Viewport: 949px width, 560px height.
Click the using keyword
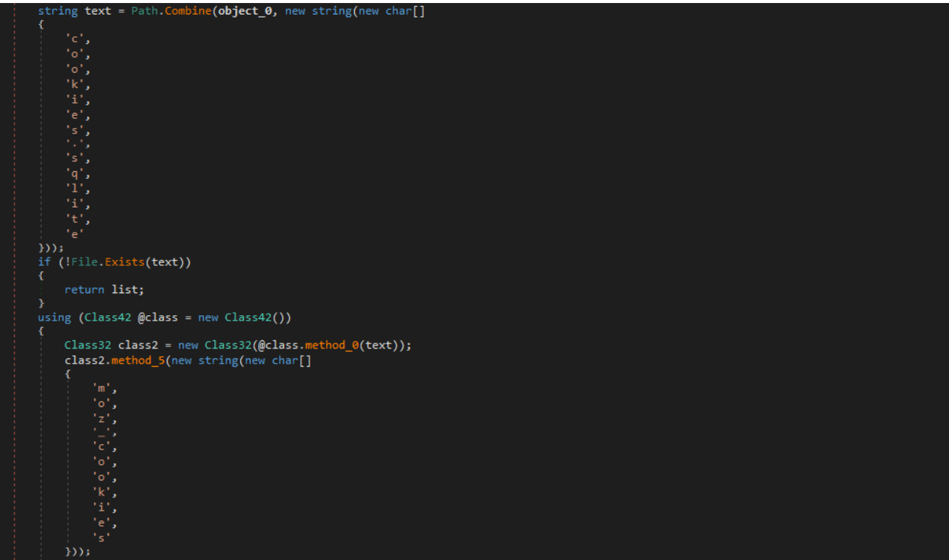point(54,317)
